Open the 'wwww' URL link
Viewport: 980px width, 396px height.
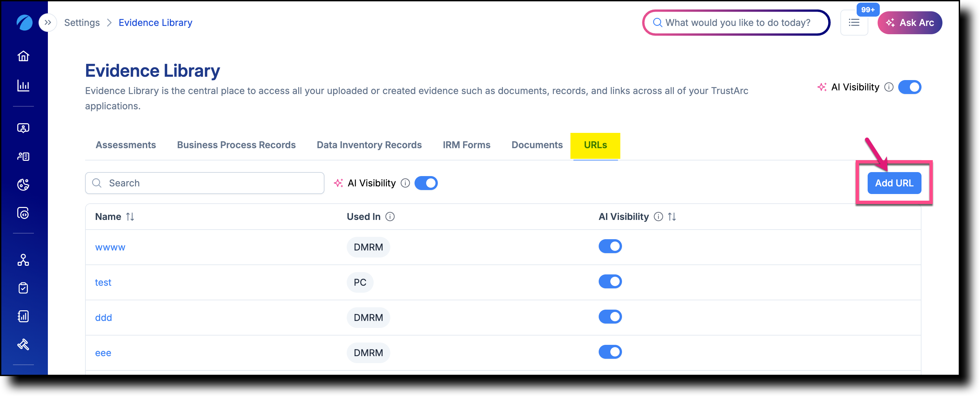pos(110,248)
